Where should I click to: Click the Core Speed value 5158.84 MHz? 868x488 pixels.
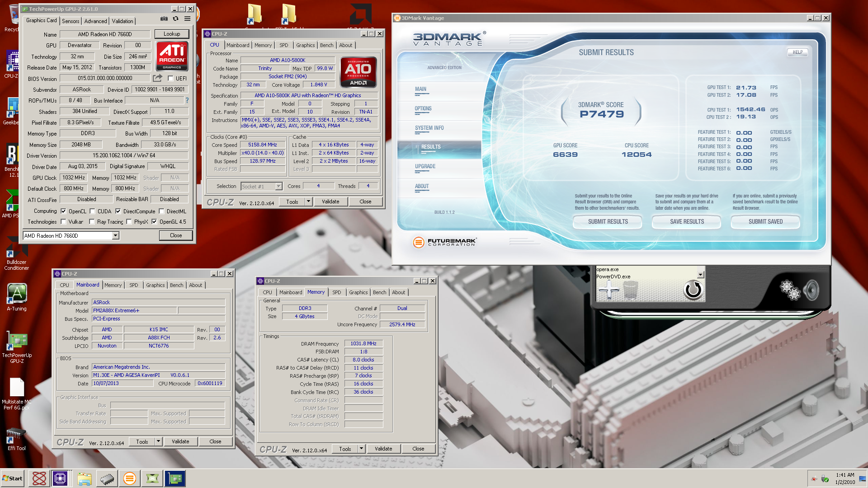point(263,145)
